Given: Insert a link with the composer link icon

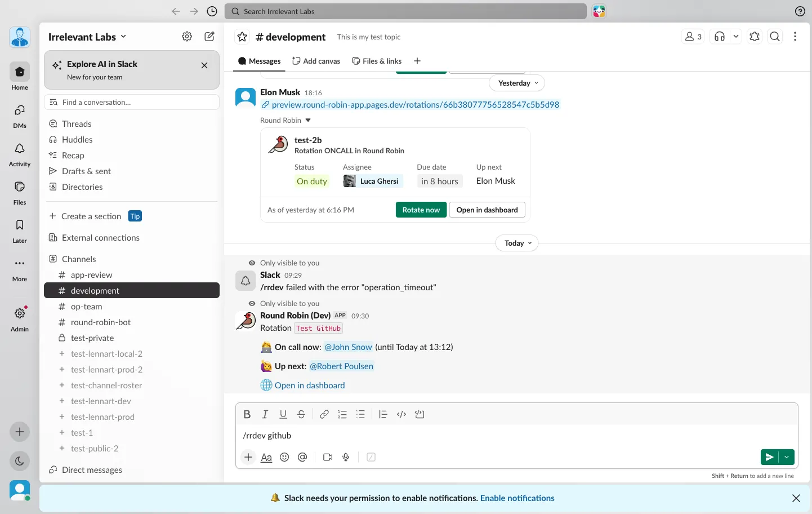Looking at the screenshot, I should click(324, 414).
